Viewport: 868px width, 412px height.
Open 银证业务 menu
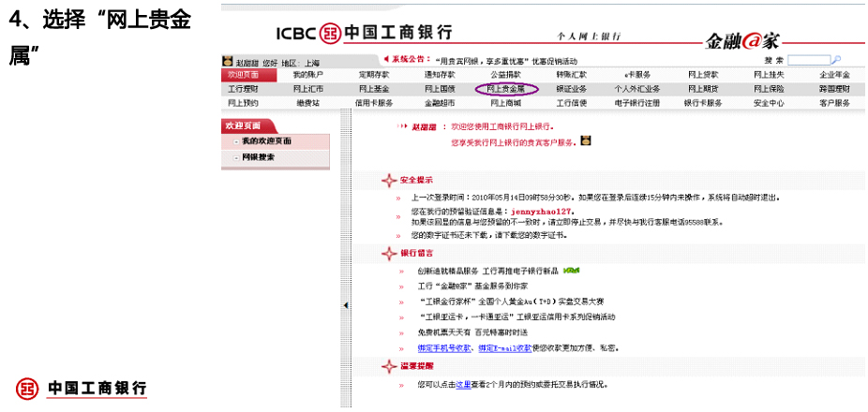pyautogui.click(x=571, y=88)
